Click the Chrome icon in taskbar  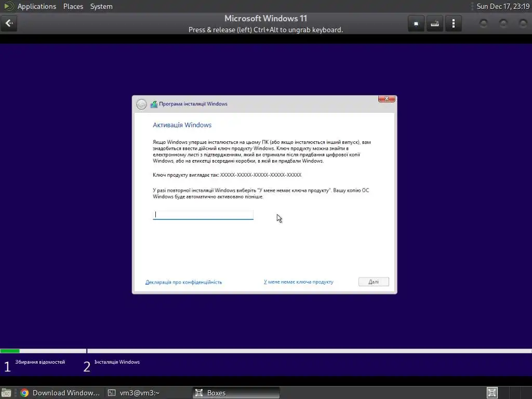coord(24,393)
